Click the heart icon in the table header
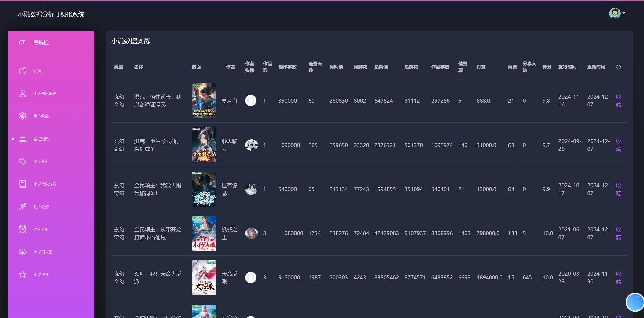 [x=618, y=67]
